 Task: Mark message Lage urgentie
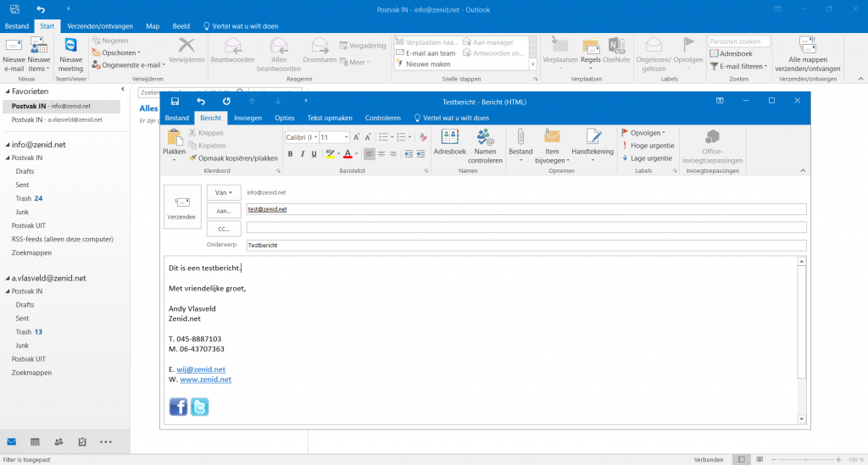coord(647,158)
